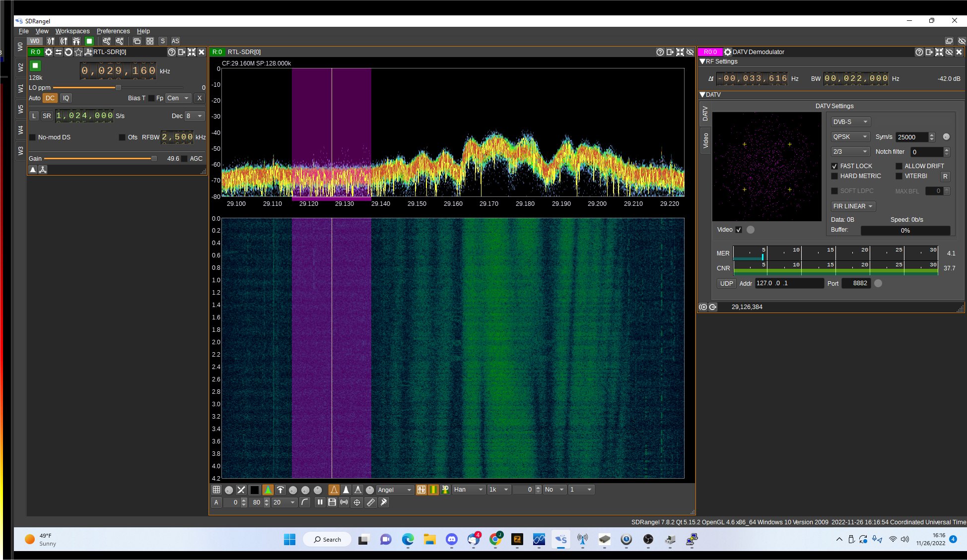Viewport: 967px width, 560px height.
Task: Open spectrum markers crosshair dialog
Action: click(x=357, y=502)
